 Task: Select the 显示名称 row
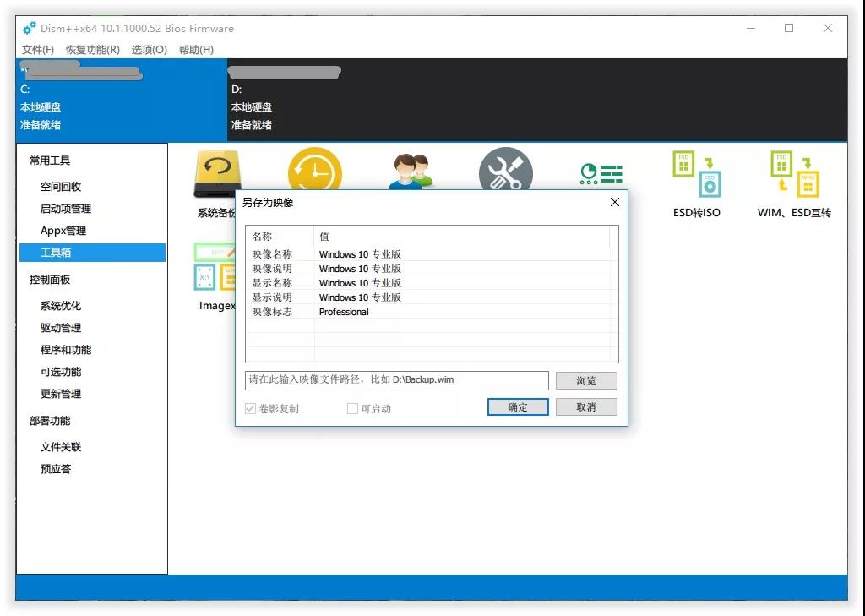(430, 282)
